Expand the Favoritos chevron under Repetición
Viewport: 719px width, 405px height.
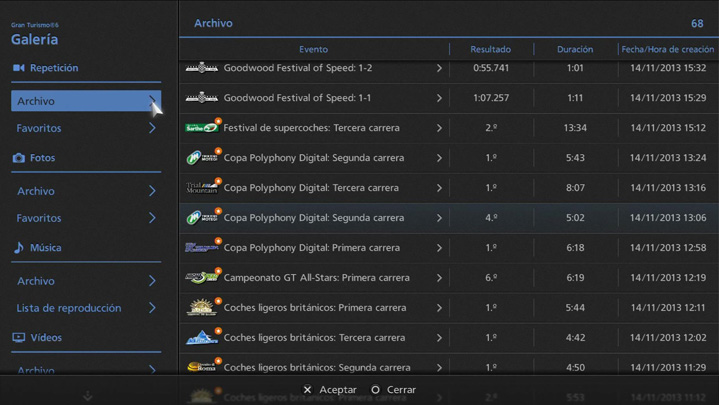click(152, 128)
